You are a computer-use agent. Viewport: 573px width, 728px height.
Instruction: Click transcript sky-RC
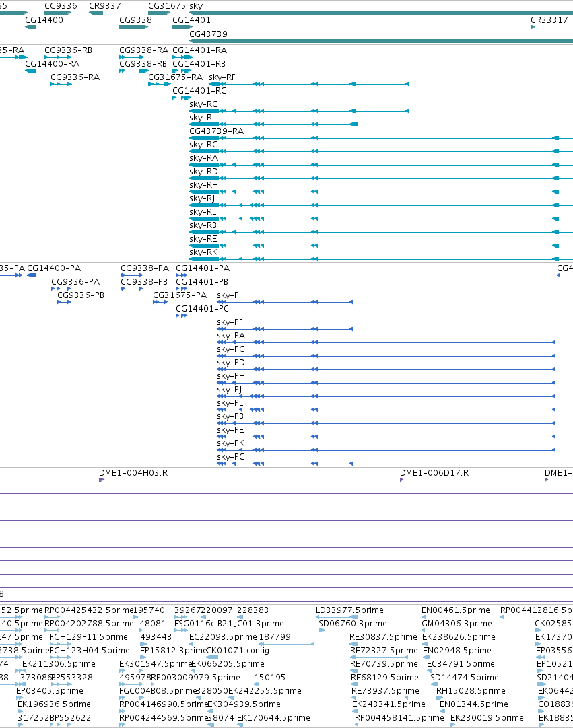click(203, 104)
